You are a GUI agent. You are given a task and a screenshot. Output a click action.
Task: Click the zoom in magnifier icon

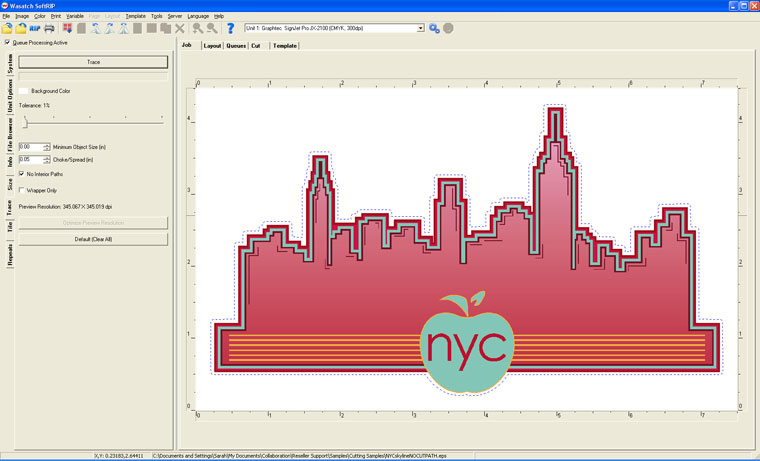(198, 29)
